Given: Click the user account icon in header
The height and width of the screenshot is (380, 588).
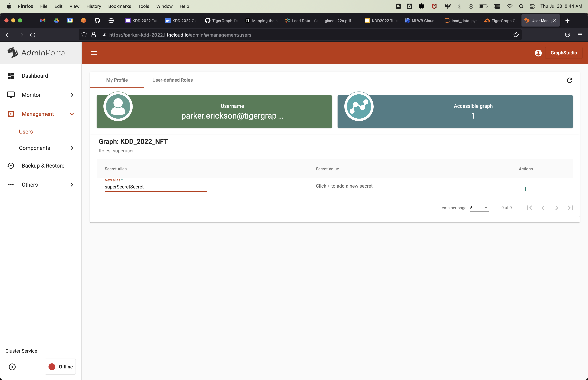Looking at the screenshot, I should click(538, 53).
